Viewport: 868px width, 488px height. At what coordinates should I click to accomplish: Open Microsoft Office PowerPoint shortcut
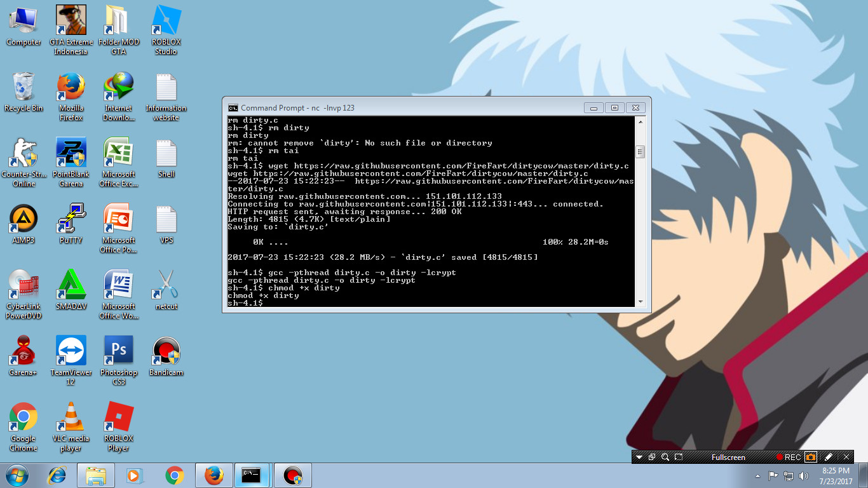pos(118,228)
